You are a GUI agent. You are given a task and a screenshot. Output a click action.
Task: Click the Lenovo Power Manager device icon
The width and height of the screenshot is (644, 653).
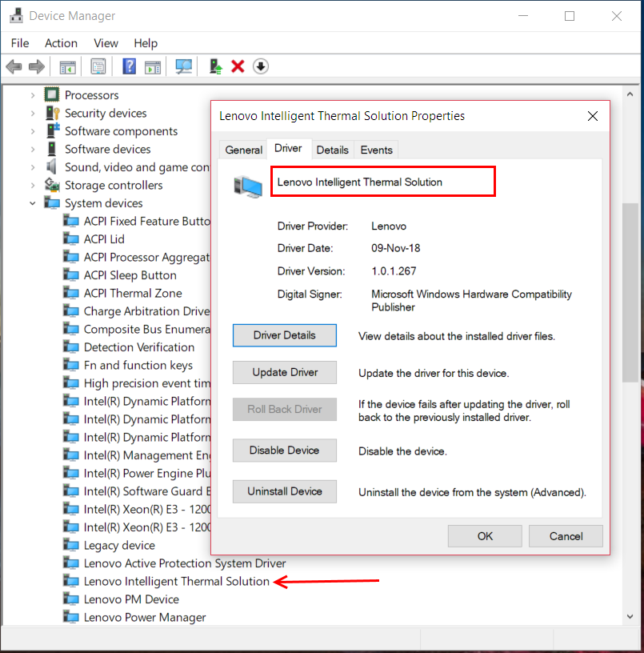[70, 617]
